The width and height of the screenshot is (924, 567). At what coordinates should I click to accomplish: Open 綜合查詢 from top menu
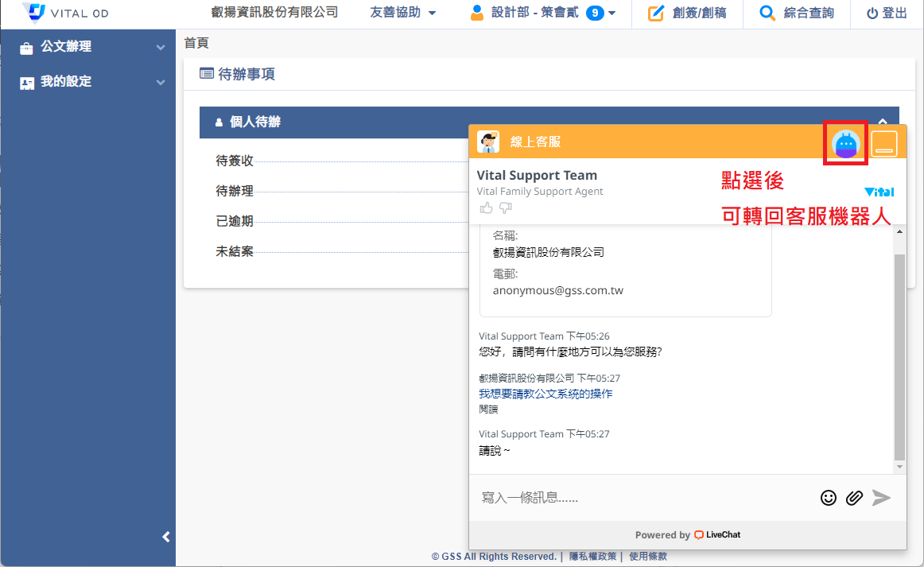(x=797, y=14)
